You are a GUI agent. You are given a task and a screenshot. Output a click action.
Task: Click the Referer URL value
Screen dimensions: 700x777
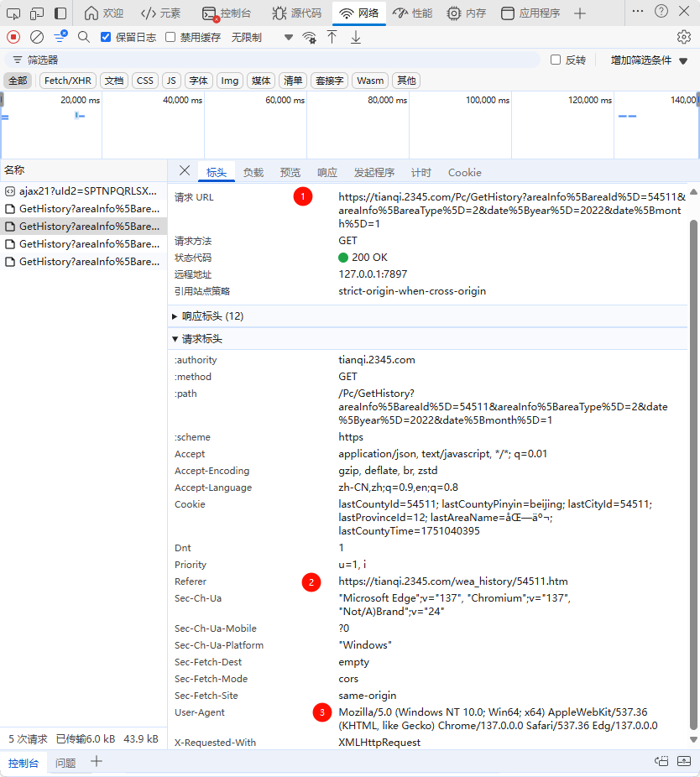[x=453, y=581]
